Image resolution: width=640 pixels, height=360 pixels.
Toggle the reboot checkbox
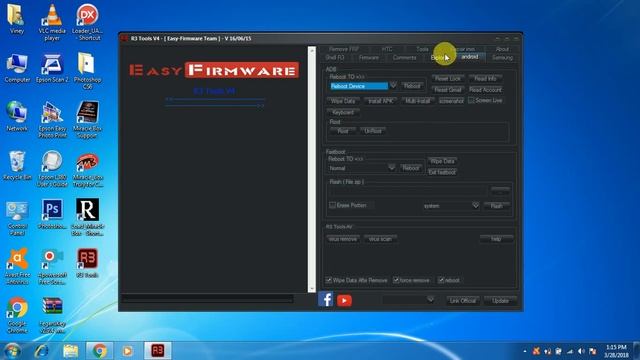coord(441,280)
